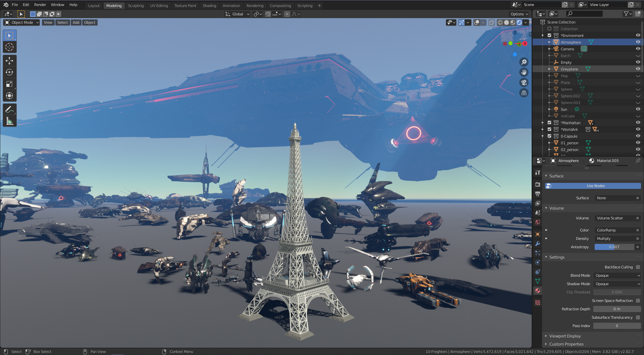Switch to wireframe viewport shading
This screenshot has height=355, width=644.
point(500,23)
